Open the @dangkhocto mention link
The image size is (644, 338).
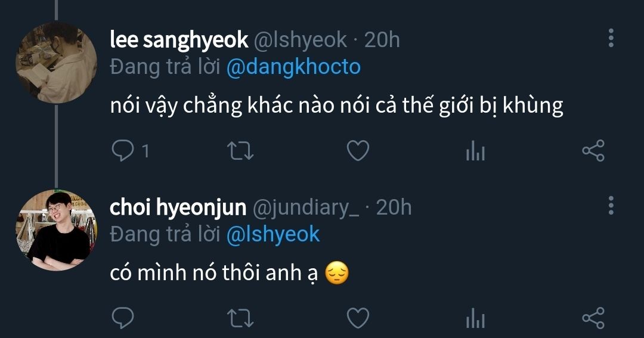293,67
